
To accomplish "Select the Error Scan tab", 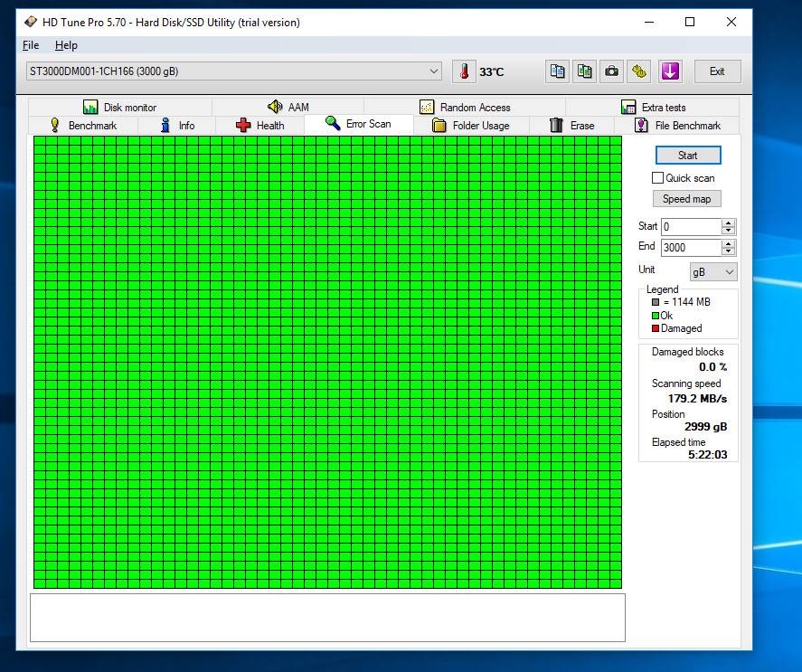I will (358, 124).
